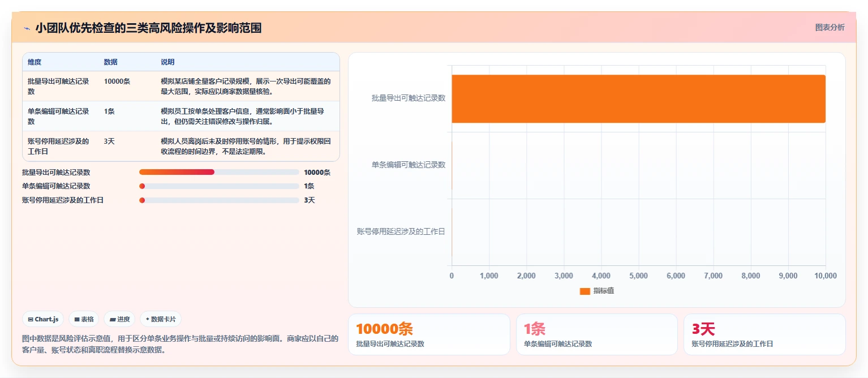This screenshot has width=868, height=378.
Task: Click the 图表分析 label in the header
Action: click(x=830, y=27)
